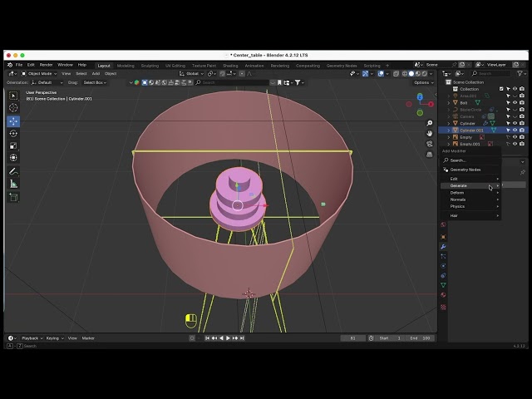The width and height of the screenshot is (532, 399).
Task: Click the current frame number field
Action: pyautogui.click(x=352, y=338)
